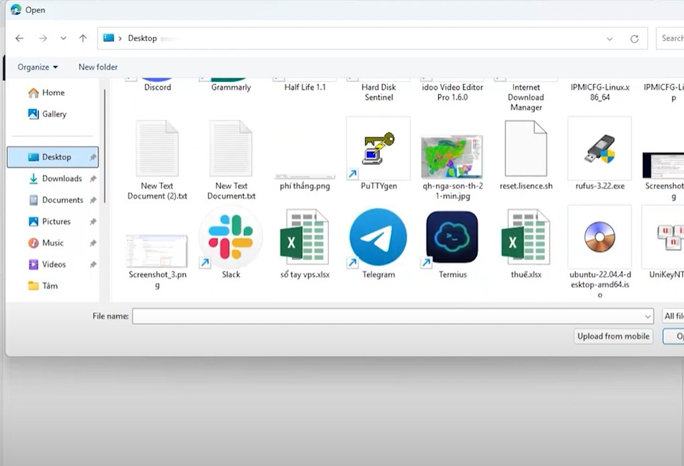Select the reset.lisence.sh file icon
Viewport: 684px width, 466px height.
pyautogui.click(x=525, y=149)
